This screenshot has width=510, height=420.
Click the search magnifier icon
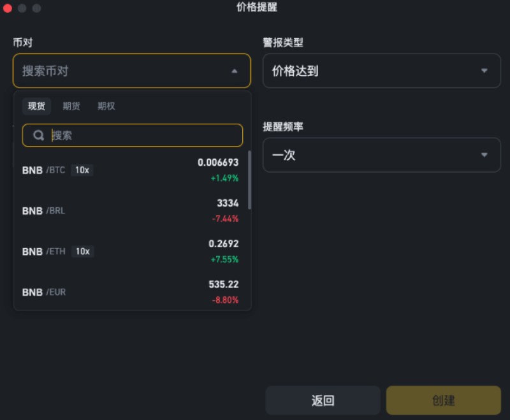point(40,135)
